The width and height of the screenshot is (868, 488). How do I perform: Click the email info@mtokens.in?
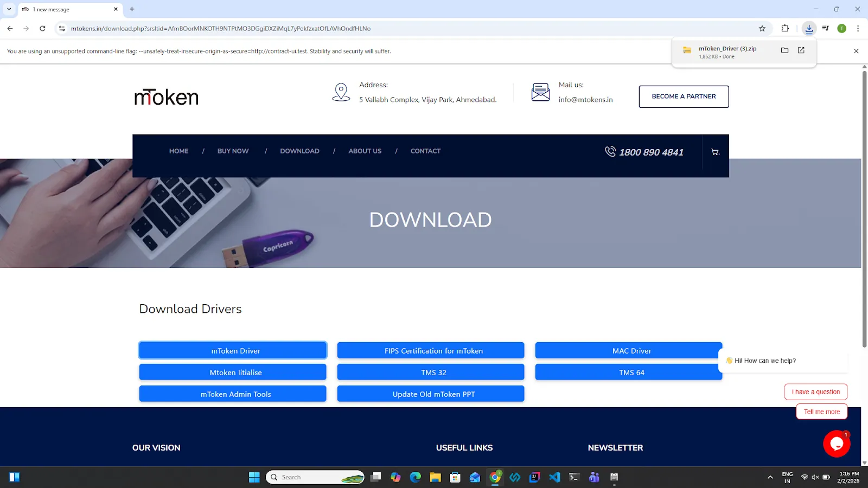click(585, 100)
